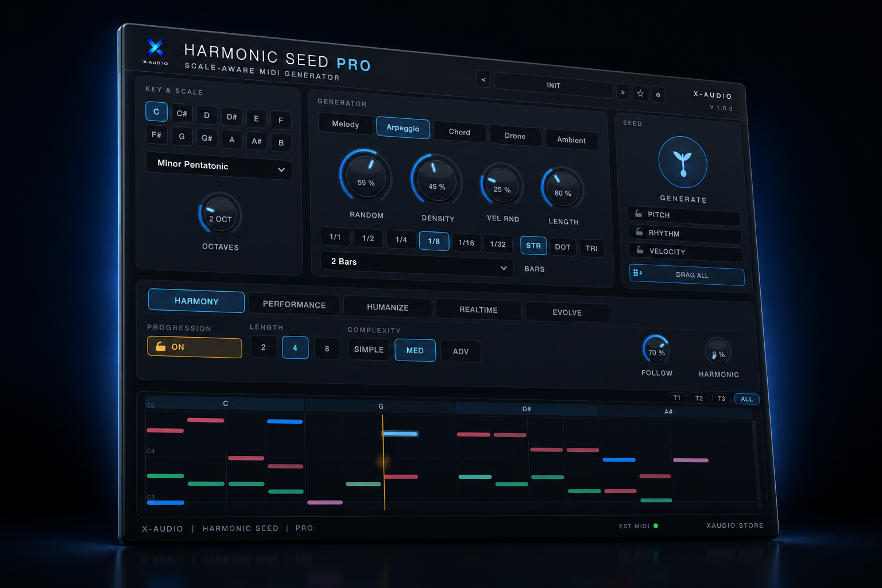Select root key C#

(x=181, y=114)
